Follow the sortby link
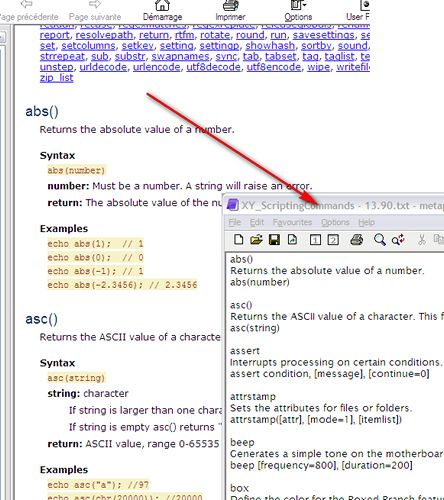 coord(316,46)
